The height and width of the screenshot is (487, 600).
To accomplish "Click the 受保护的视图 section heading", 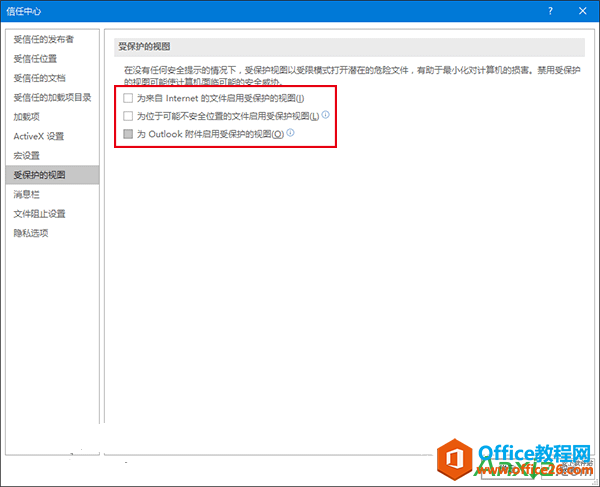I will coord(144,47).
